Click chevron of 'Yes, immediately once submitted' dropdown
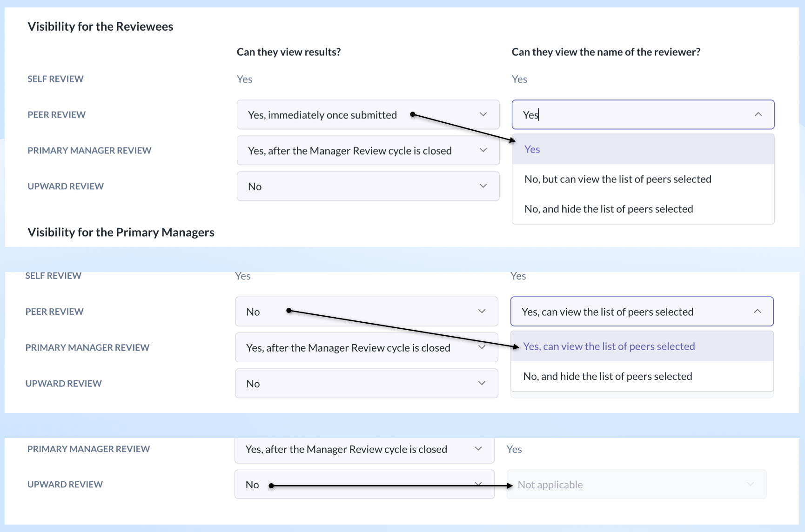Image resolution: width=805 pixels, height=532 pixels. tap(483, 114)
